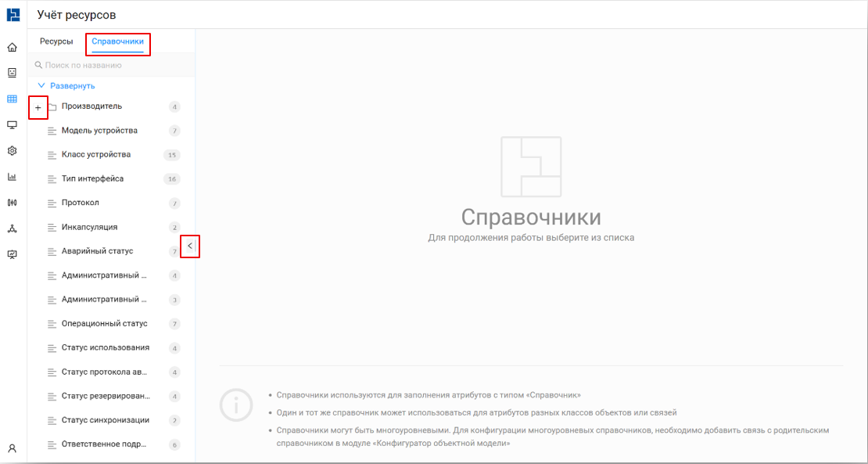Select the radio/broadcast icon in the sidebar
This screenshot has height=464, width=868.
pyautogui.click(x=12, y=201)
